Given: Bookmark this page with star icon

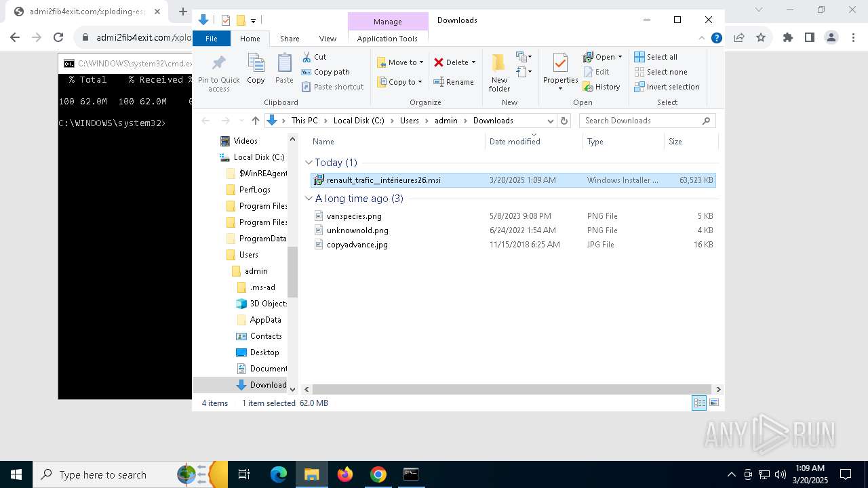Looking at the screenshot, I should 761,38.
